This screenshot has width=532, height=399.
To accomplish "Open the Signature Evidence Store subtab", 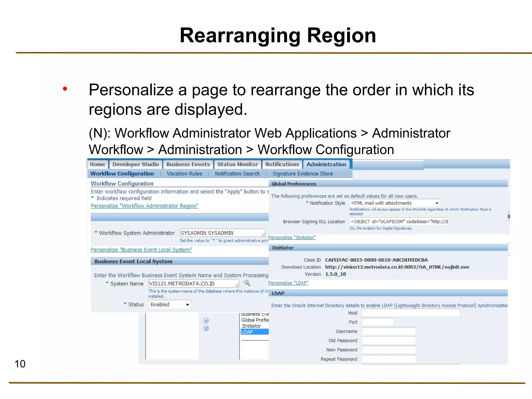I will coord(303,174).
